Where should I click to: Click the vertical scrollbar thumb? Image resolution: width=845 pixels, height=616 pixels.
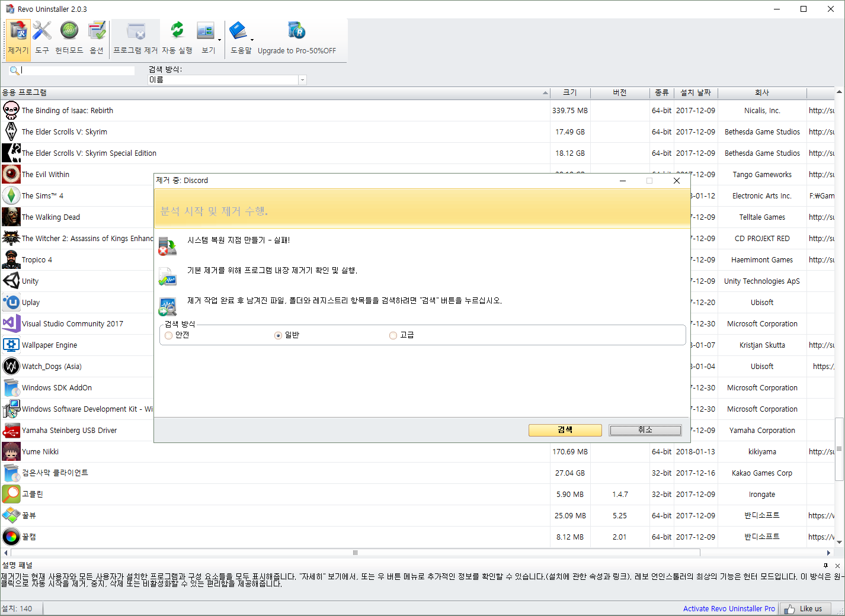click(839, 449)
